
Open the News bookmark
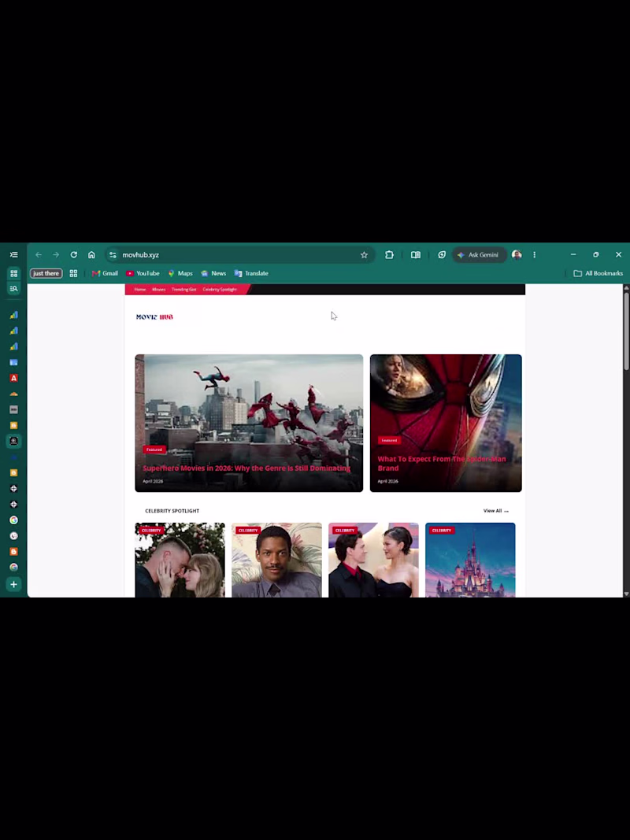[x=213, y=274]
